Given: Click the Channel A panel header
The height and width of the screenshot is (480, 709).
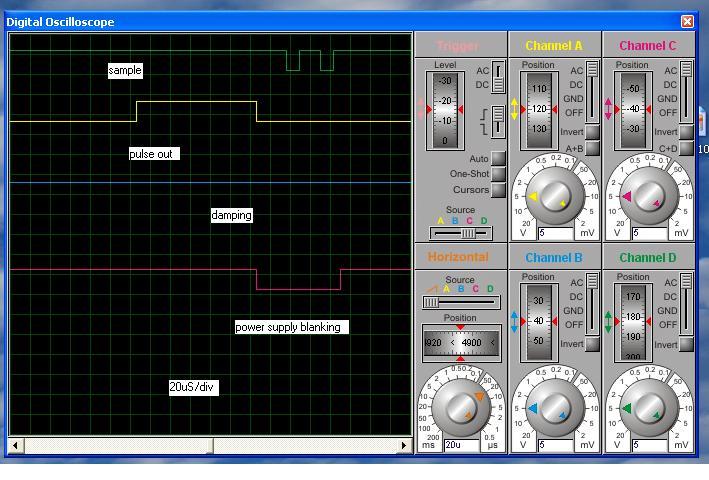Looking at the screenshot, I should coord(555,45).
